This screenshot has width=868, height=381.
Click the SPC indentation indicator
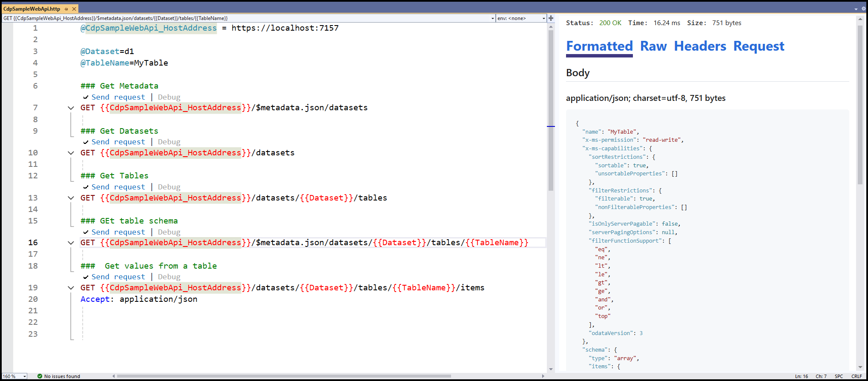point(839,376)
